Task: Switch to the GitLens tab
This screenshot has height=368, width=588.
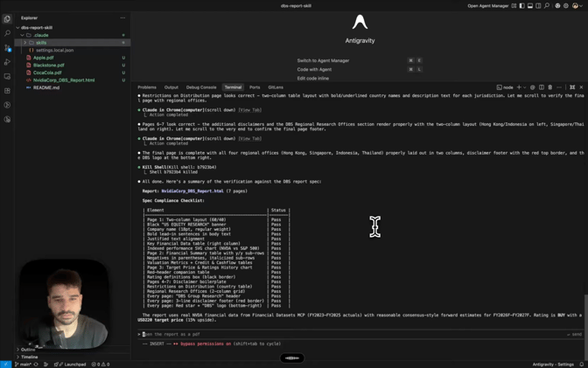Action: click(x=276, y=87)
